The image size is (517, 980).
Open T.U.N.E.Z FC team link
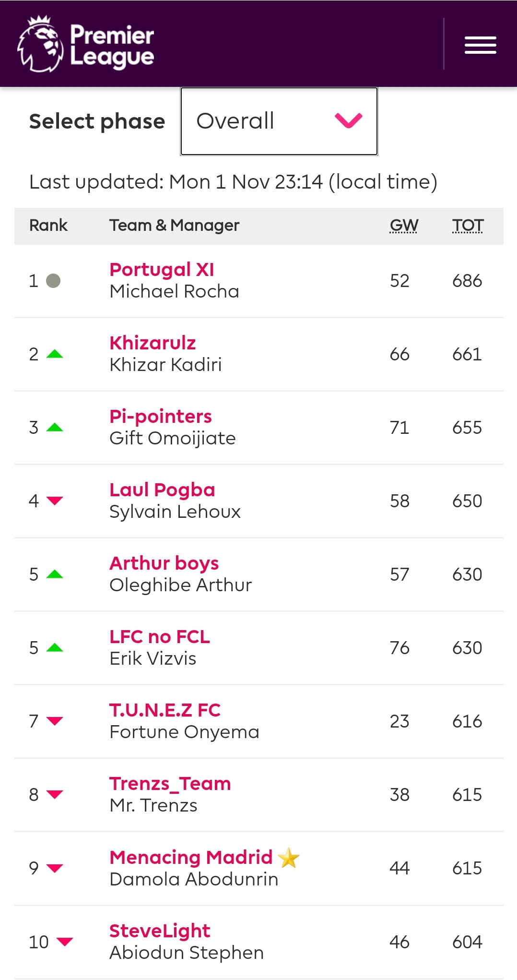coord(165,710)
